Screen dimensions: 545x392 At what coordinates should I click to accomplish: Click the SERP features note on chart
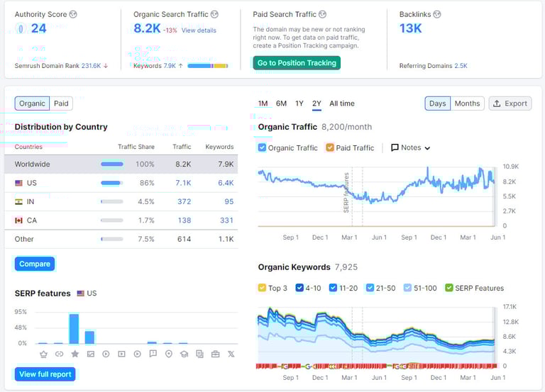[346, 193]
